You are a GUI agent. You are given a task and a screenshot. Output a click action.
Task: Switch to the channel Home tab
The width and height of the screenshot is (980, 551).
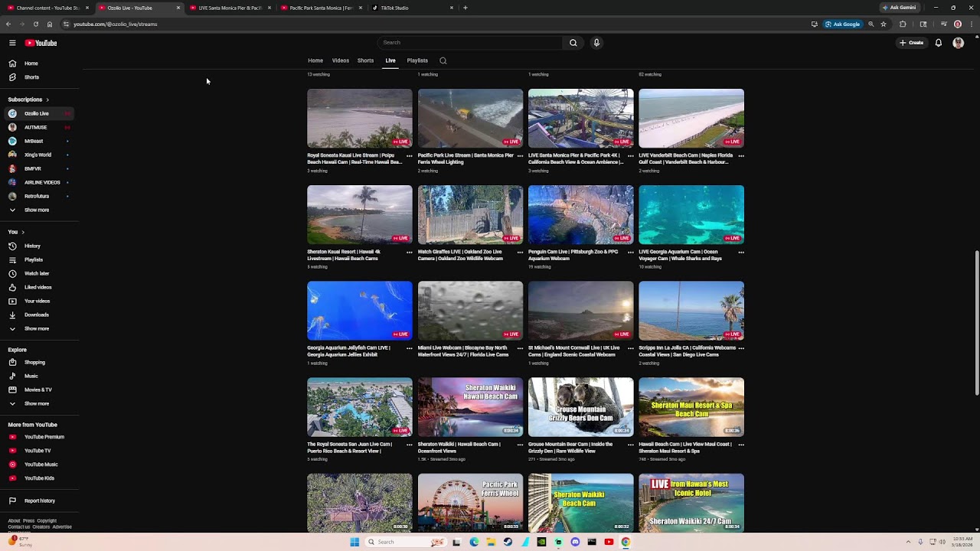click(315, 60)
